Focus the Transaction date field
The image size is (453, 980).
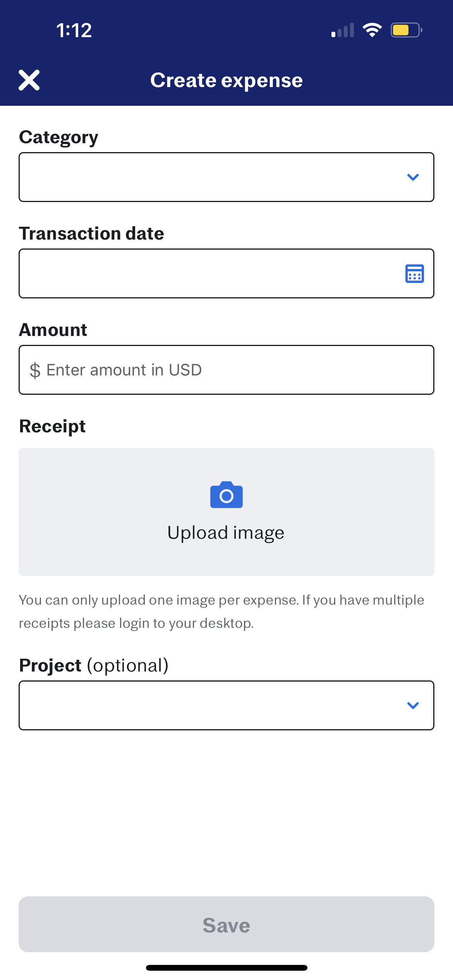pos(209,274)
